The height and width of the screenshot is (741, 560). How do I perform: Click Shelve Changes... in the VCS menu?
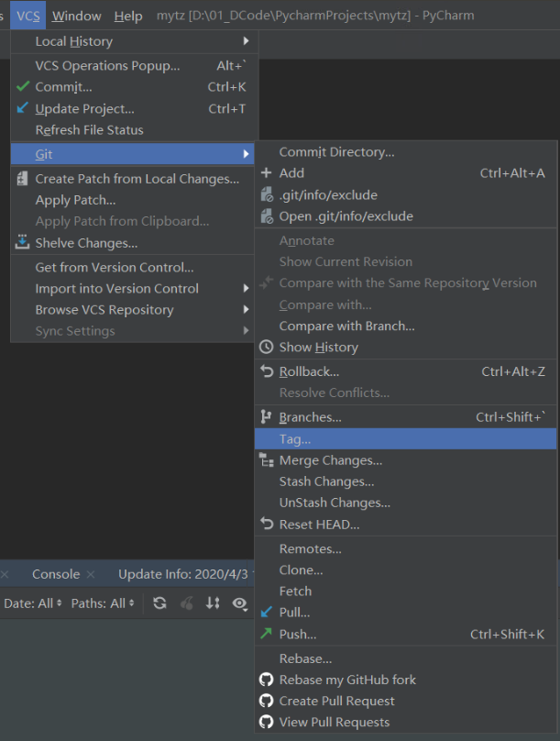(86, 243)
